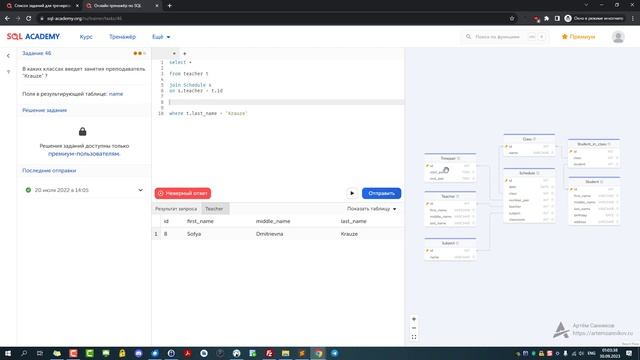Screen dimensions: 640x360
Task: Open Chrome from the taskbar
Action: click(318, 353)
